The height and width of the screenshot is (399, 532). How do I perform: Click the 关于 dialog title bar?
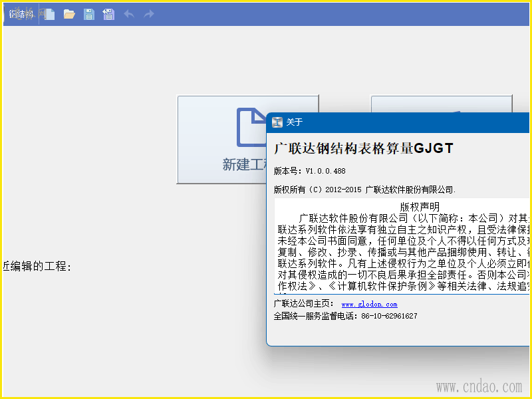point(398,122)
